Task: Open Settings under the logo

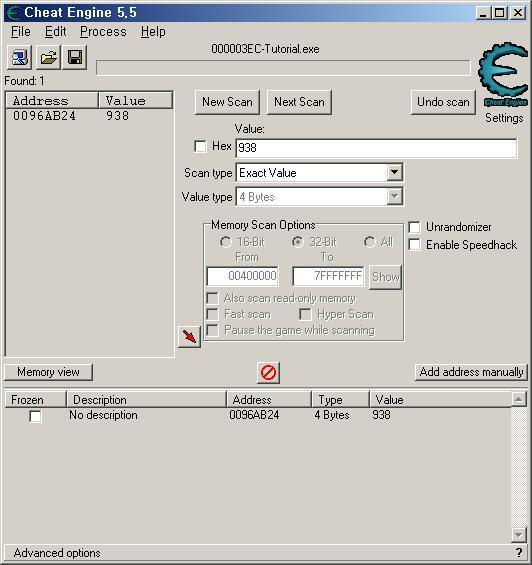Action: pyautogui.click(x=504, y=118)
